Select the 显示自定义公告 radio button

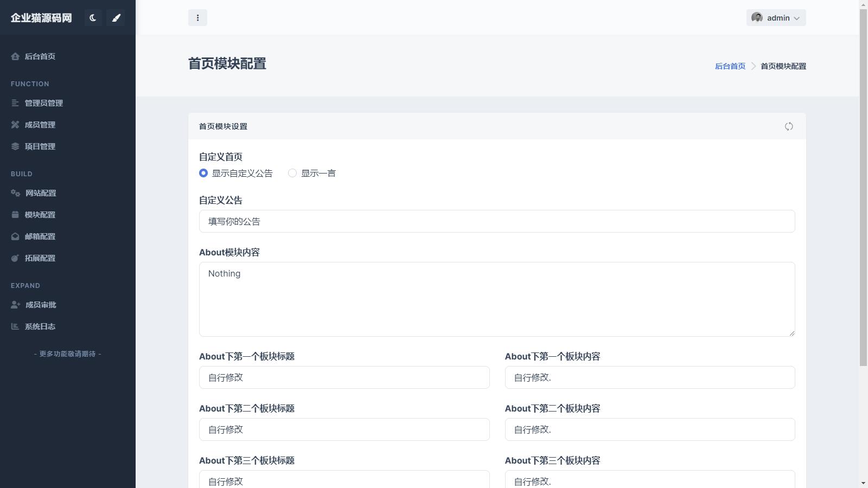tap(203, 173)
